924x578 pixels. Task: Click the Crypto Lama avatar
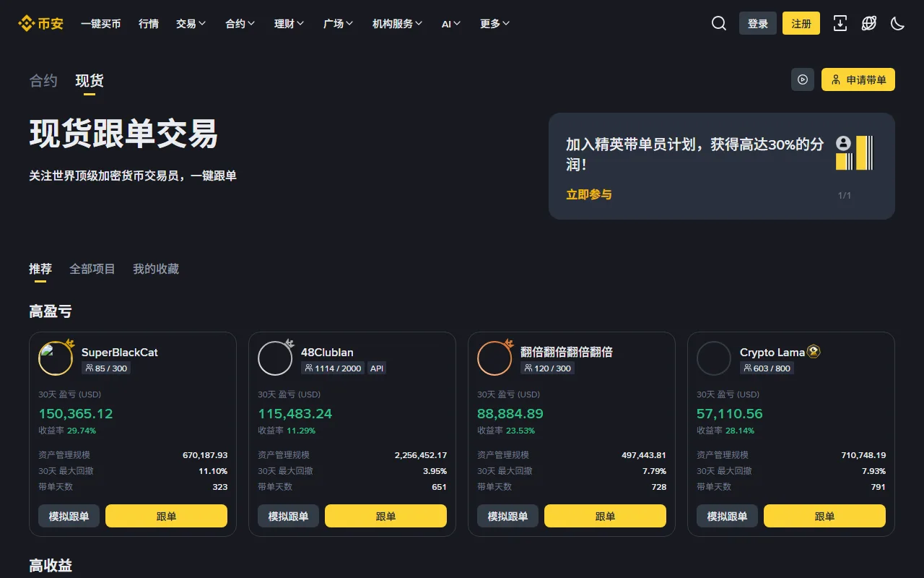click(x=714, y=358)
